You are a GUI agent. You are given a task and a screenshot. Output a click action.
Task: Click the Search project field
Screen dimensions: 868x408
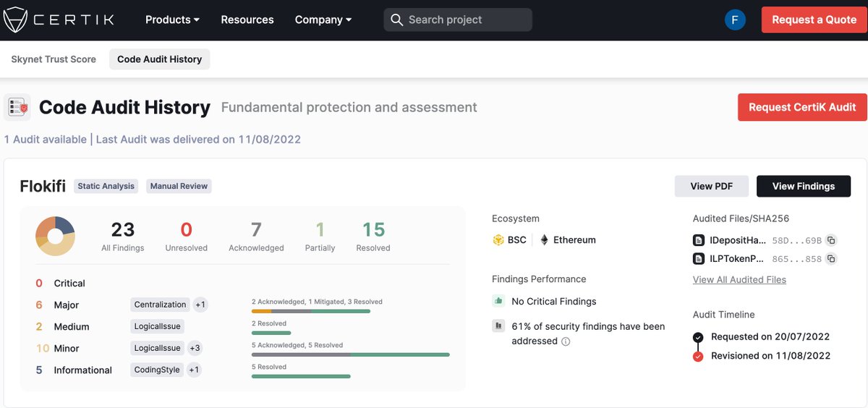point(458,20)
